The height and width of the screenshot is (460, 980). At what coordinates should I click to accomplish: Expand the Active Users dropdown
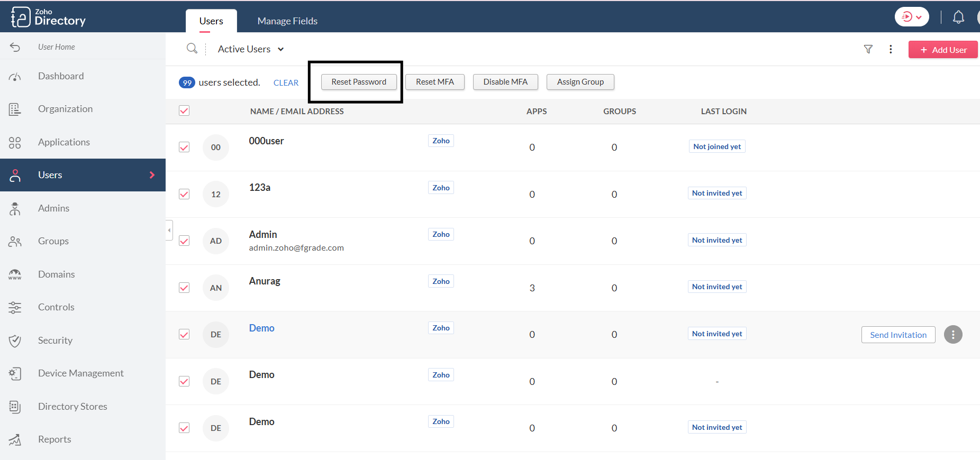[251, 49]
